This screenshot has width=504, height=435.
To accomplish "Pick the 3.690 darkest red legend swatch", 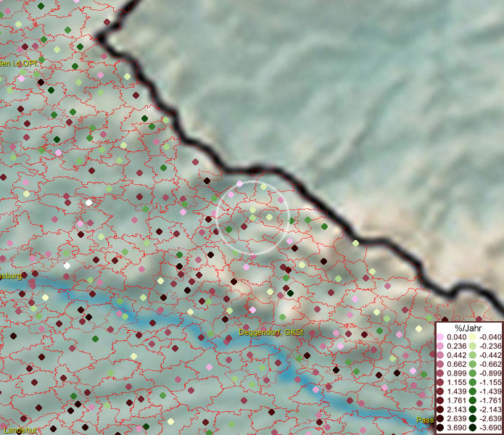I will 440,428.
